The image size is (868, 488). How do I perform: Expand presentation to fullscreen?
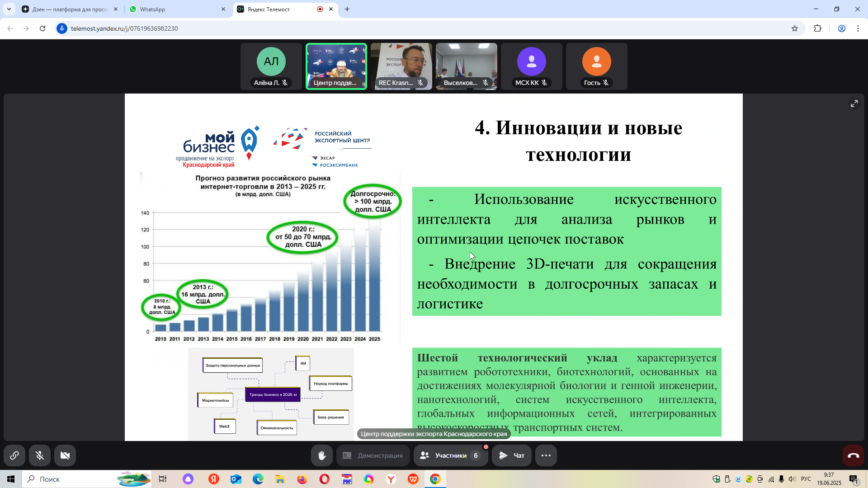pos(854,103)
